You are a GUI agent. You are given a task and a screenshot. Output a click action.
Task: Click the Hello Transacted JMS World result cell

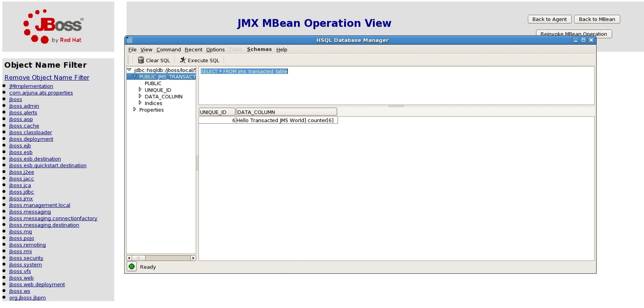[x=287, y=120]
